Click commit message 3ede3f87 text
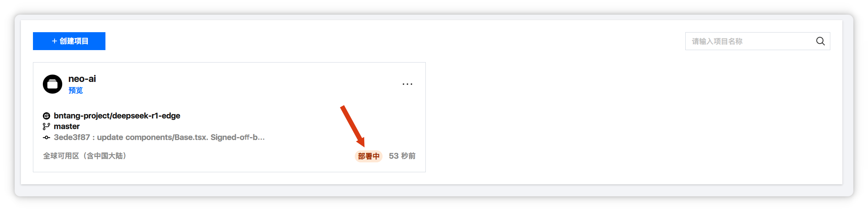This screenshot has height=211, width=868. coord(159,137)
